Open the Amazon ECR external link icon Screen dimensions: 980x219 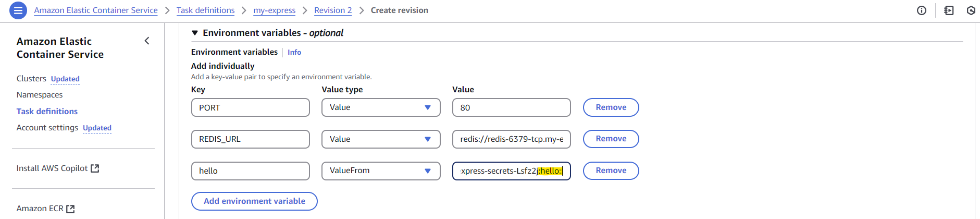[70, 209]
